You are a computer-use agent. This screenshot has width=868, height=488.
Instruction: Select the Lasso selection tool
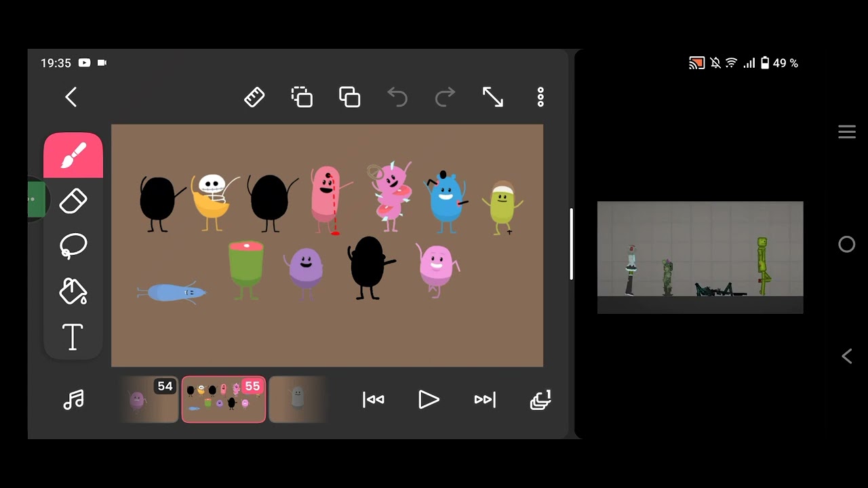(x=73, y=246)
